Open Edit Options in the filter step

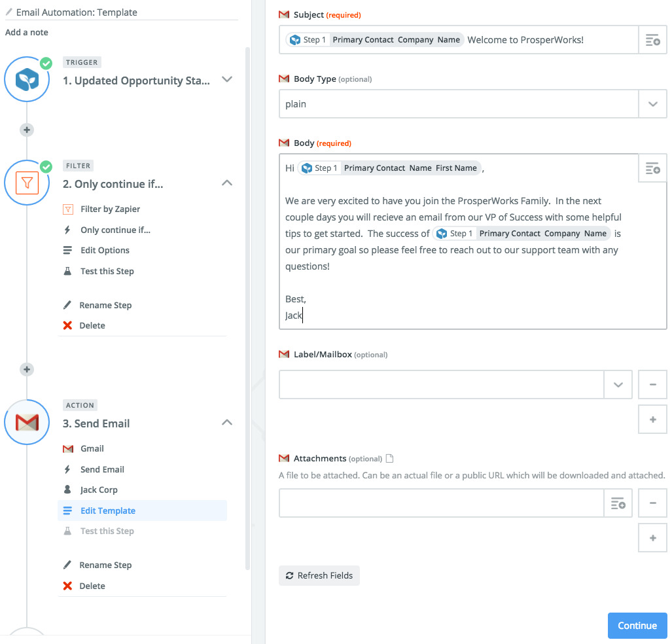point(105,250)
